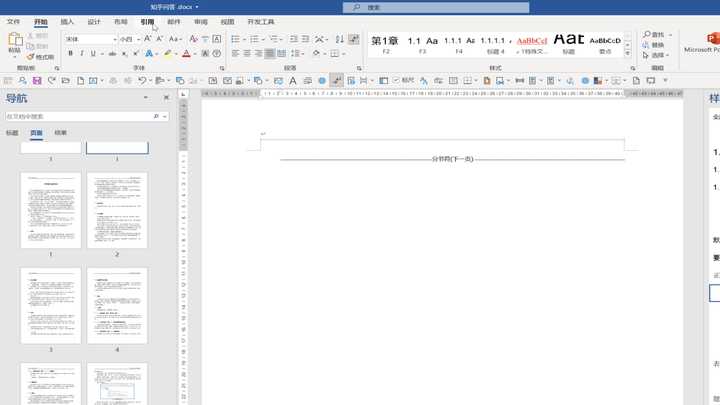Click the decrease indent icon
Image resolution: width=720 pixels, height=405 pixels.
(x=293, y=39)
